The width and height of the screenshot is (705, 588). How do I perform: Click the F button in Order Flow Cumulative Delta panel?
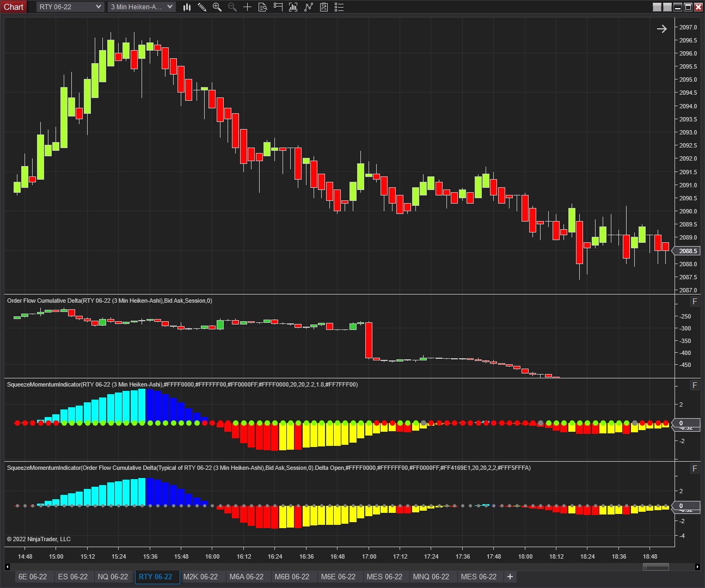695,302
